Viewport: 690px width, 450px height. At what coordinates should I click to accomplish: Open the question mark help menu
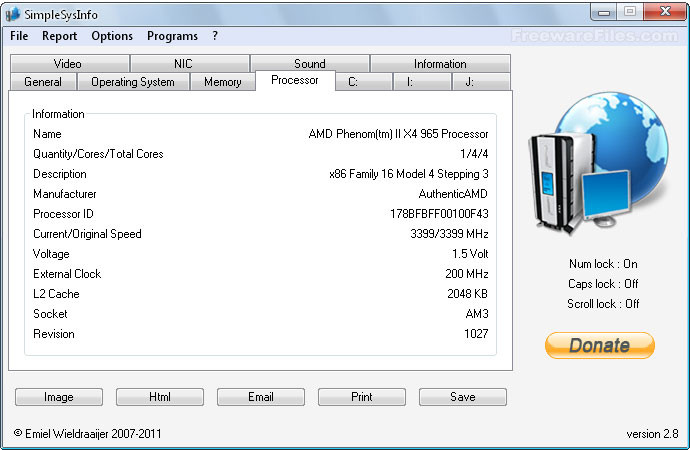(215, 36)
